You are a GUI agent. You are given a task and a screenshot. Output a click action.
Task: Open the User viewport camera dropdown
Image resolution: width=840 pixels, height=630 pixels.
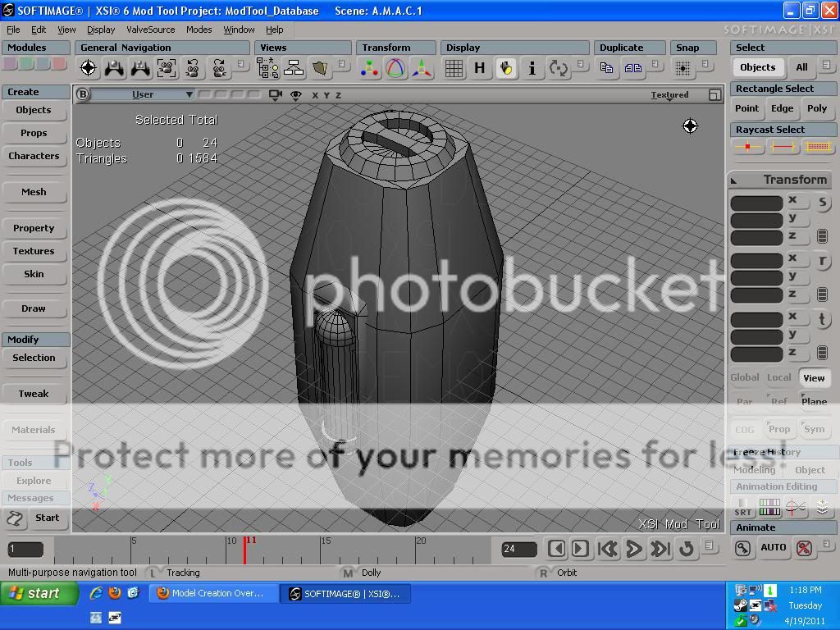click(143, 95)
